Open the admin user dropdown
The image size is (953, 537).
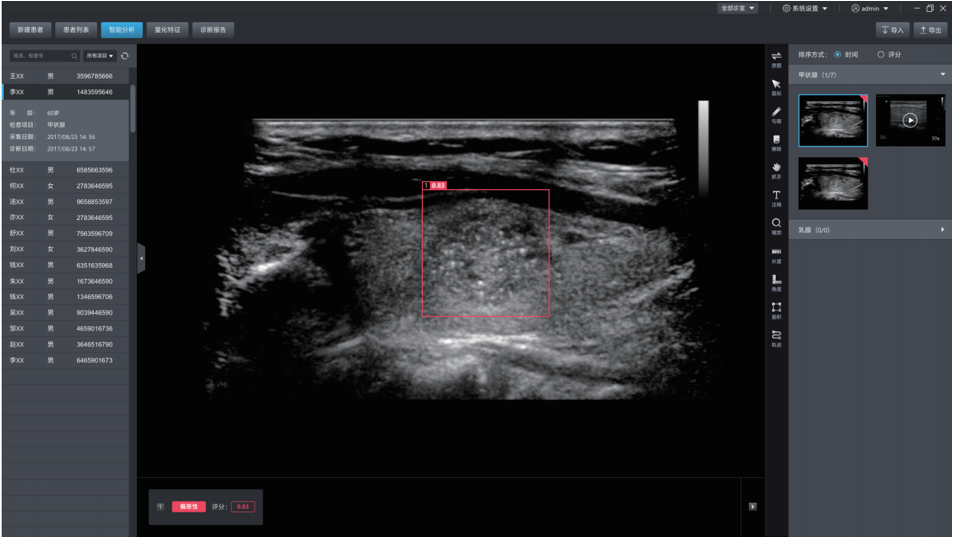(869, 8)
